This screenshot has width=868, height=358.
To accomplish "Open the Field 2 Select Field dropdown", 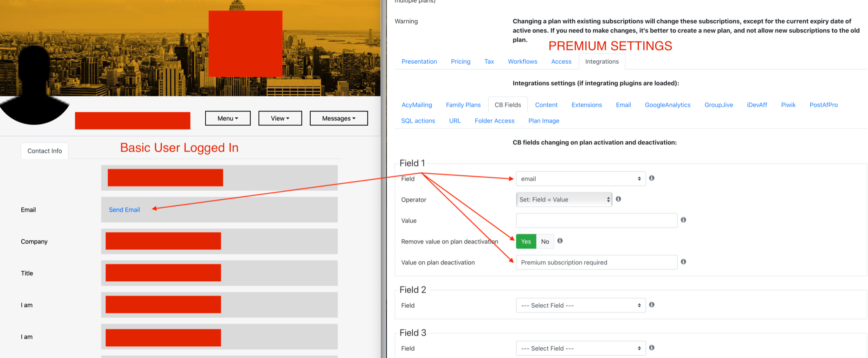I will point(581,305).
